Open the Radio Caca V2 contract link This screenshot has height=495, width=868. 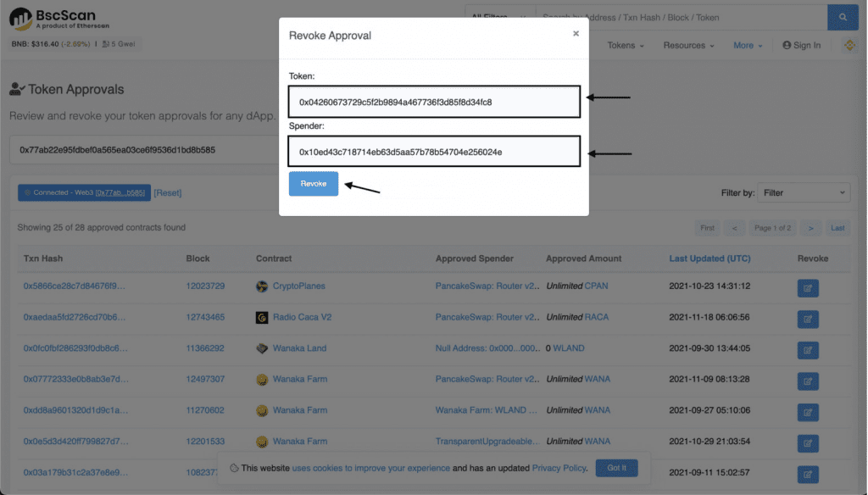(303, 317)
